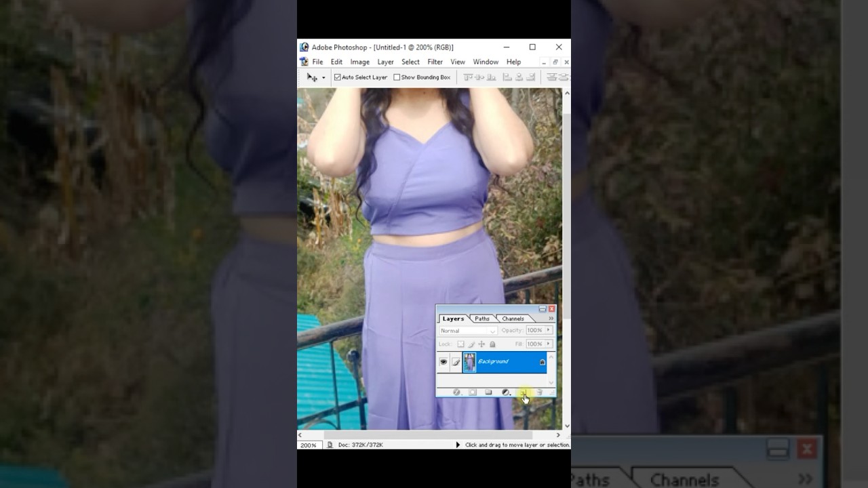
Task: Open the Filter menu
Action: pos(435,62)
